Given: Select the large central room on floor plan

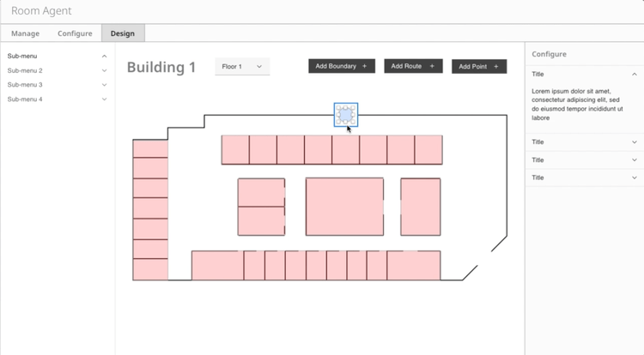Looking at the screenshot, I should [x=344, y=207].
